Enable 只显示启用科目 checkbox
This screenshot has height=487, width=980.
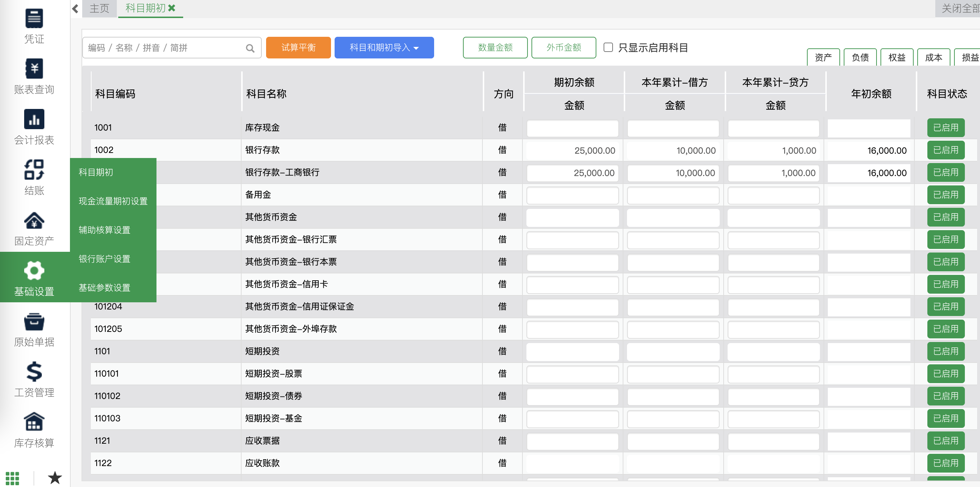[608, 47]
